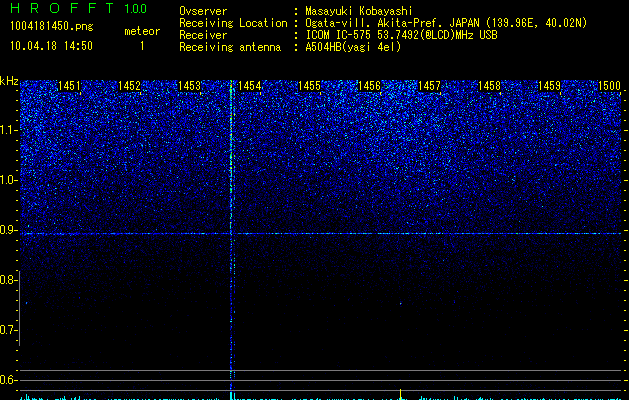Click the date stamp 10.04.18 14:50

click(51, 46)
